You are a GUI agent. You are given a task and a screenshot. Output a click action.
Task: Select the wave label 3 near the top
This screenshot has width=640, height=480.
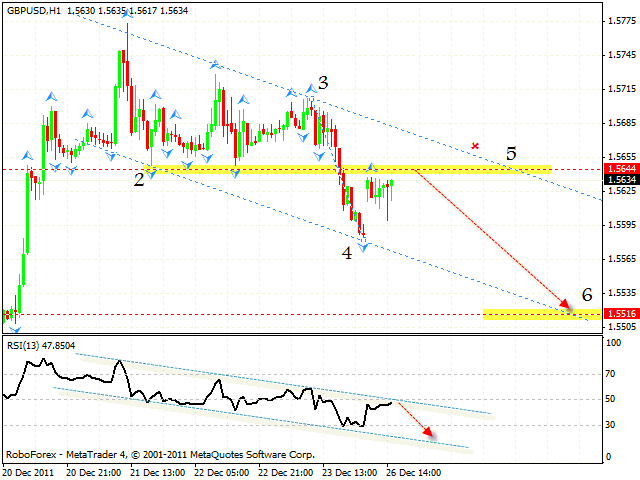[x=323, y=82]
